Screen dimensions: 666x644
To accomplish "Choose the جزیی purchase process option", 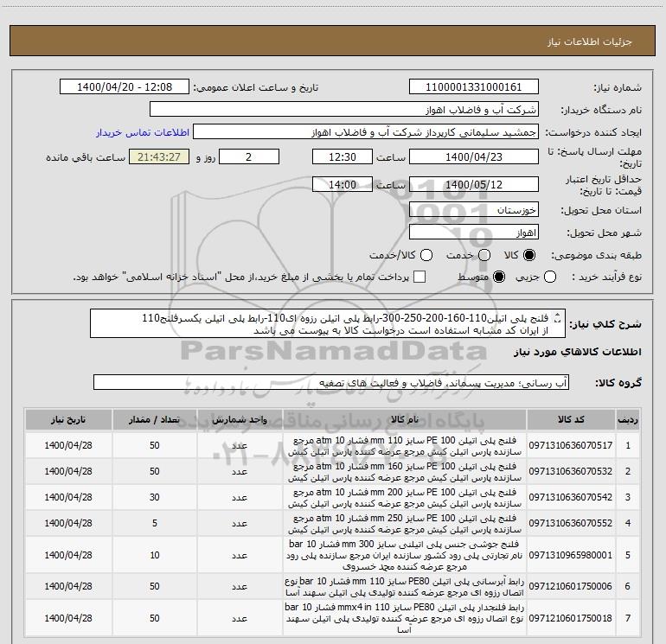I will pos(550,277).
